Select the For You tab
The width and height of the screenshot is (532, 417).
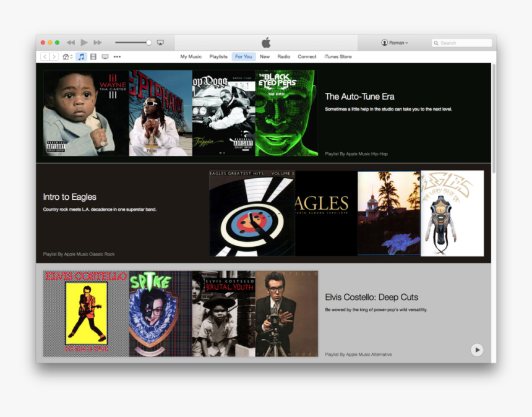coord(244,57)
